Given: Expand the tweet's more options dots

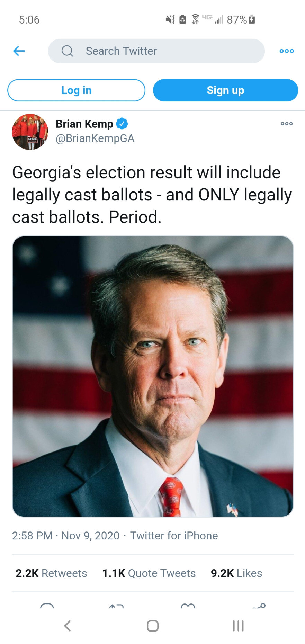Looking at the screenshot, I should click(x=287, y=124).
